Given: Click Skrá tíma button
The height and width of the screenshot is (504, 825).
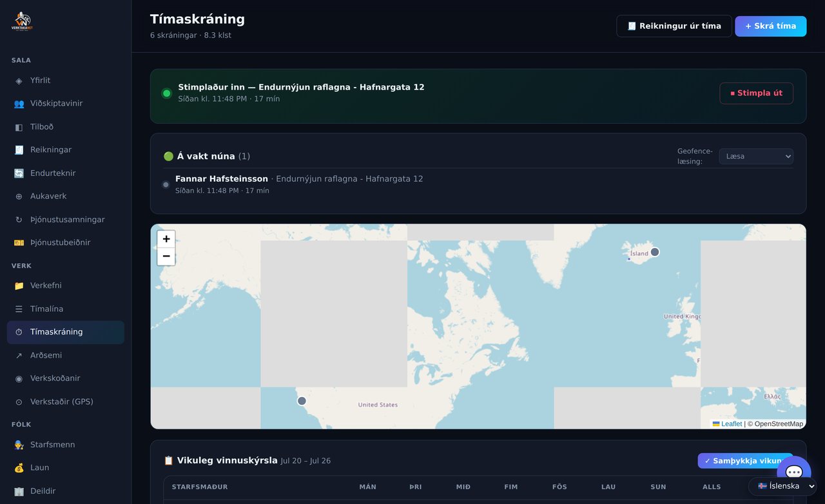Looking at the screenshot, I should pos(770,26).
